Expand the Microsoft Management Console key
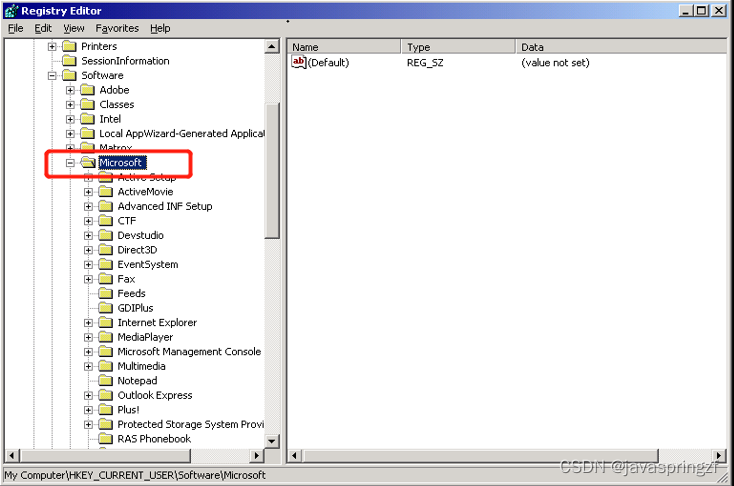 (88, 352)
